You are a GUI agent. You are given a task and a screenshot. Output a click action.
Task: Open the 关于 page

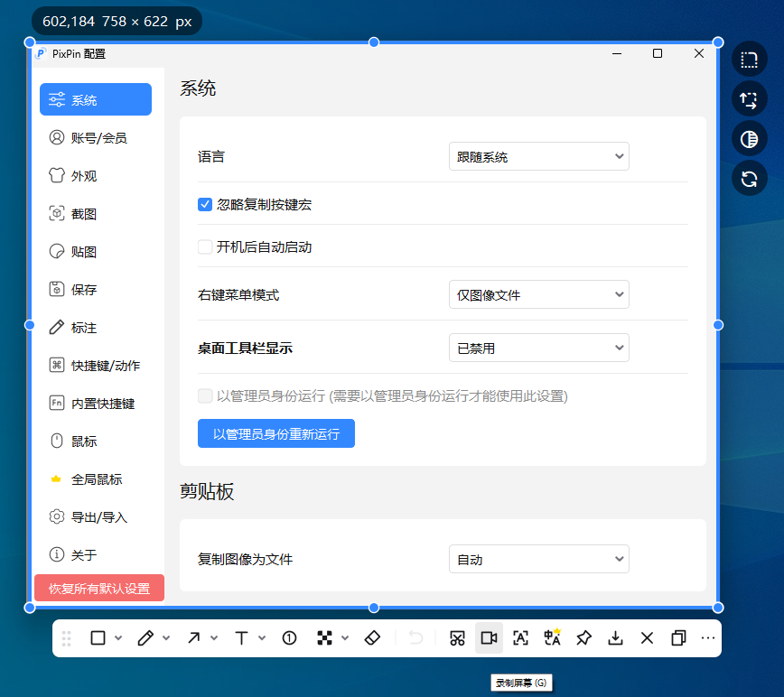tap(96, 554)
